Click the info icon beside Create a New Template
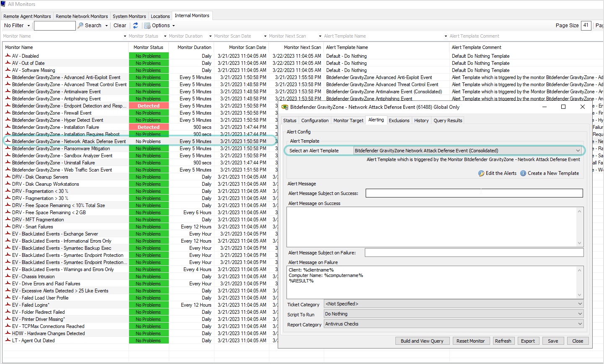Screen dimensions: 604x364 (523, 173)
